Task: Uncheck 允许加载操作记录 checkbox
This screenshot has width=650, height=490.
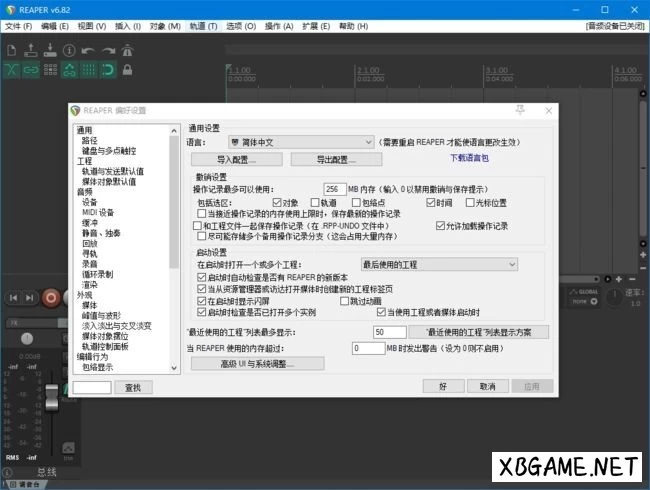Action: (439, 226)
